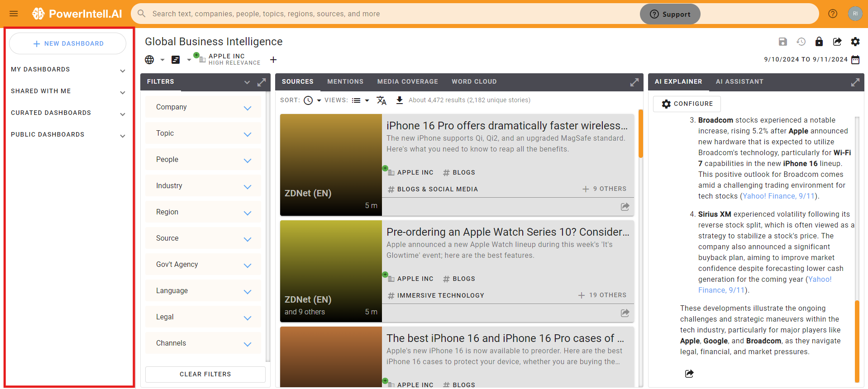Click the translate icon
The image size is (868, 389).
pos(382,100)
